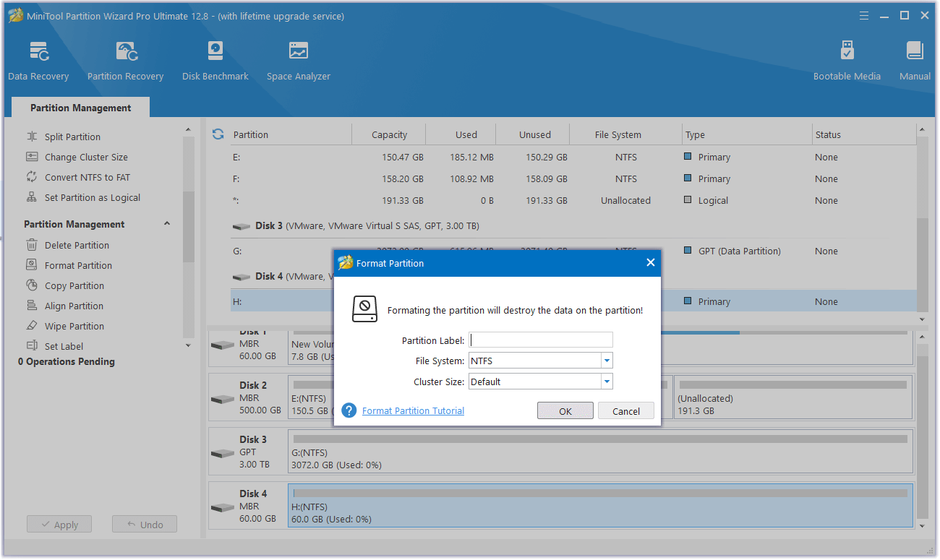
Task: Select the H: partition row
Action: [573, 301]
